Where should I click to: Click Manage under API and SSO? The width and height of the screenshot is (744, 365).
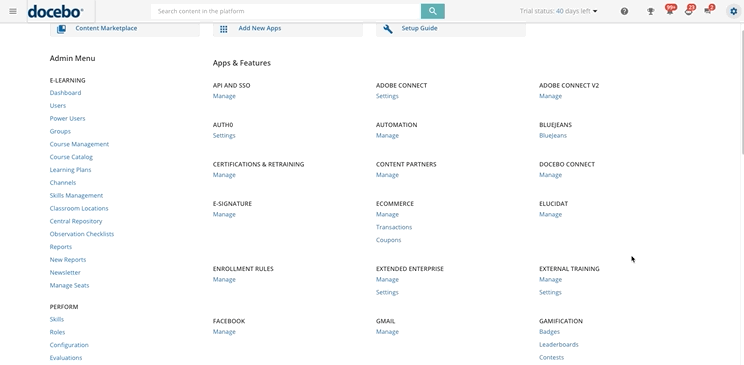(x=224, y=96)
